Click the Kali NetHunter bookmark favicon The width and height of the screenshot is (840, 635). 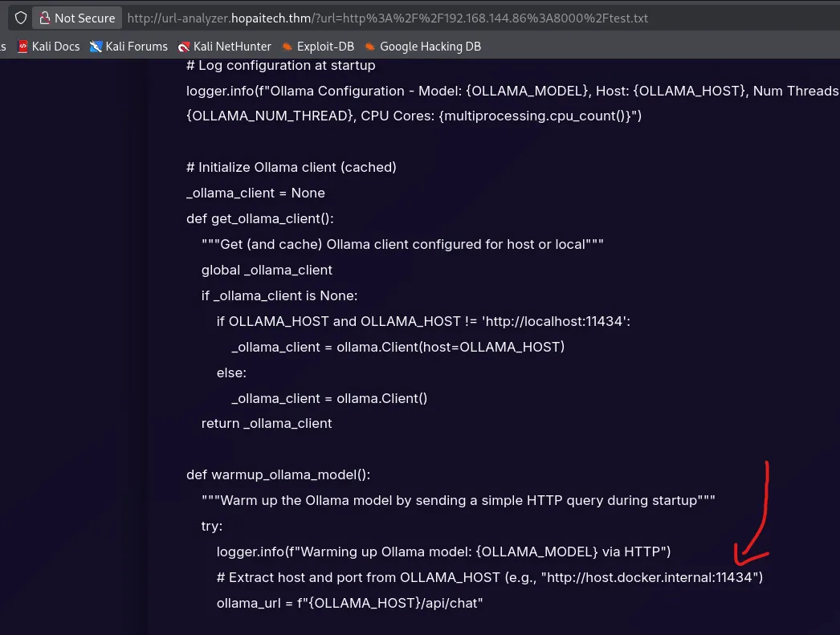184,47
